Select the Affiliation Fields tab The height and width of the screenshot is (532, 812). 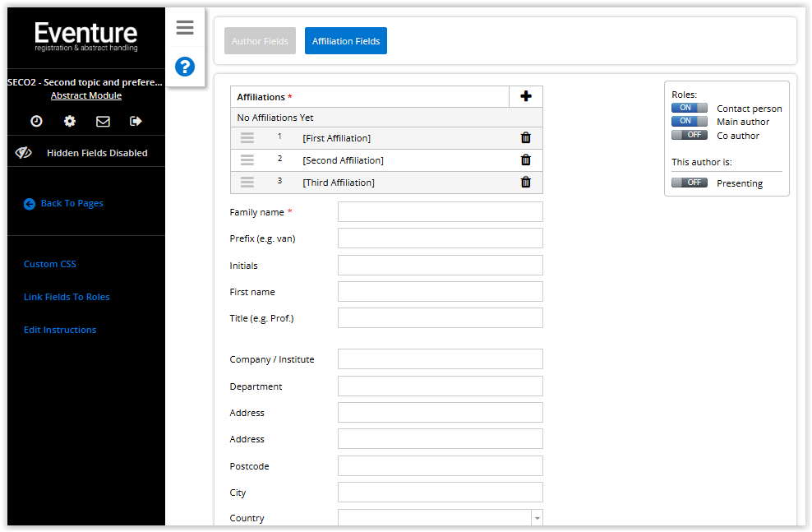(345, 41)
